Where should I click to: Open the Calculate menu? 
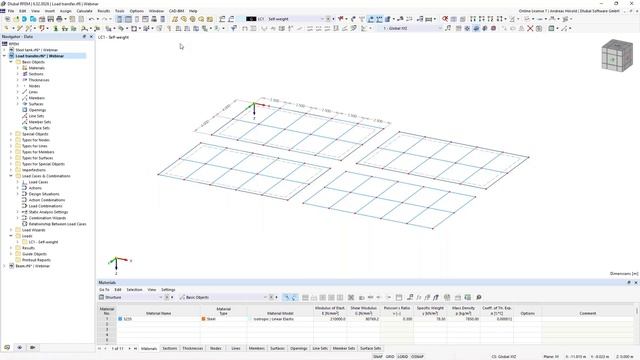pos(84,11)
